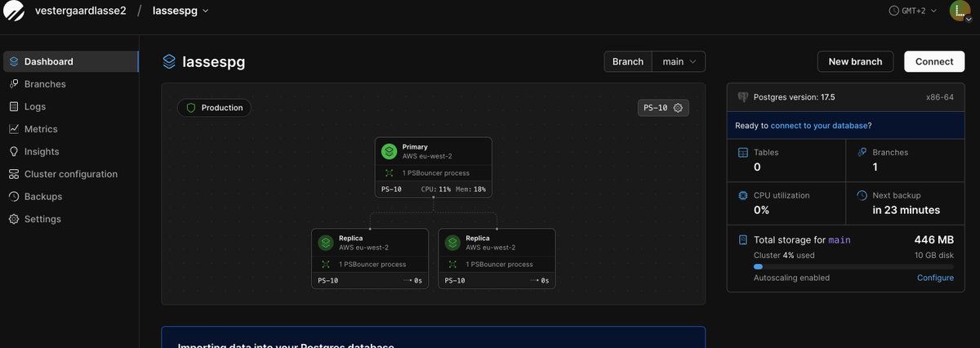Click the Backups icon in sidebar
Viewport: 980px width, 348px height.
tap(14, 196)
